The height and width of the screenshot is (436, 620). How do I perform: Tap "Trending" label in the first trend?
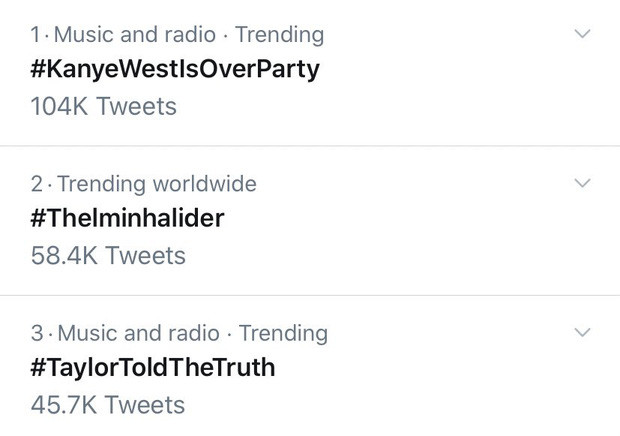point(280,35)
